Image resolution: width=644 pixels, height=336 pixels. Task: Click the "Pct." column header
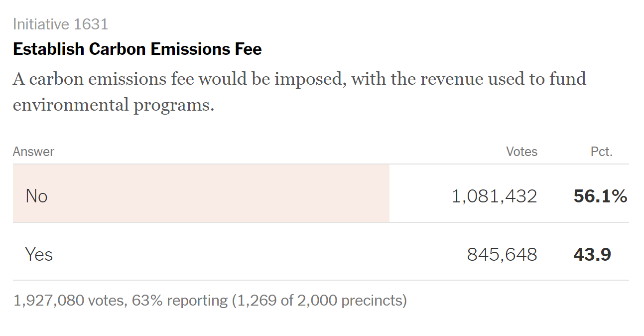(602, 152)
